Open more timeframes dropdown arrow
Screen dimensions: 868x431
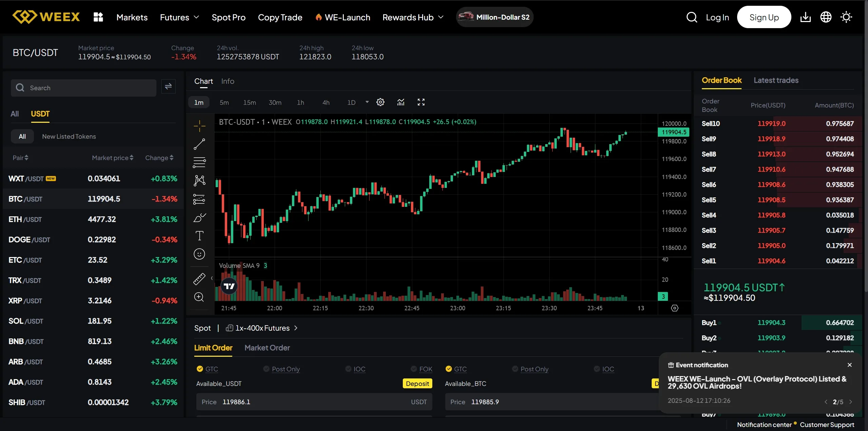(367, 102)
